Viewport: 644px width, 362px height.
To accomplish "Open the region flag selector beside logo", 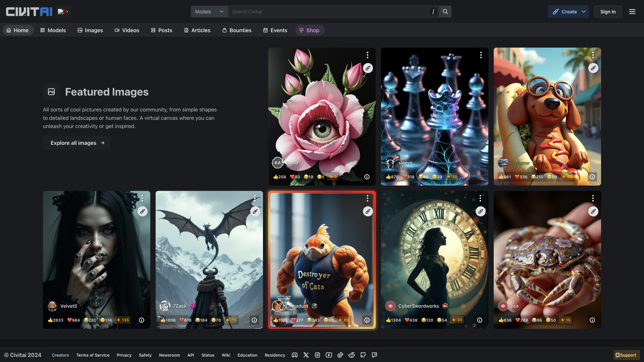I will [63, 12].
